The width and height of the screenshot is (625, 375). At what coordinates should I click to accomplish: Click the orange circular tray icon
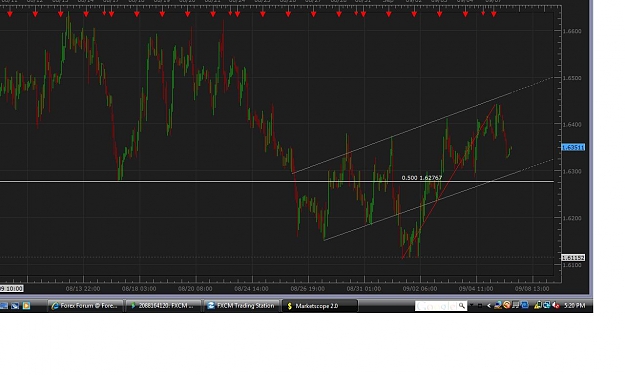(x=507, y=305)
